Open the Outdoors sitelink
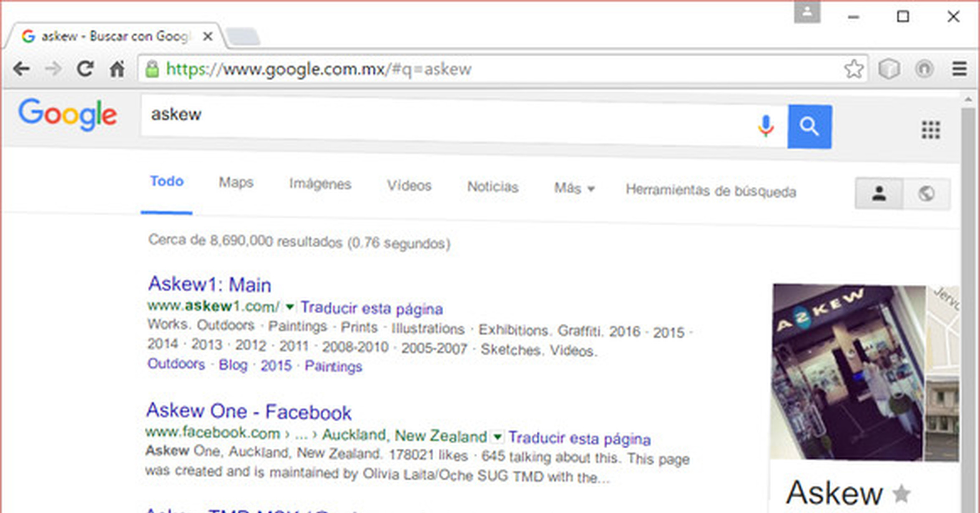This screenshot has width=980, height=513. [x=176, y=364]
